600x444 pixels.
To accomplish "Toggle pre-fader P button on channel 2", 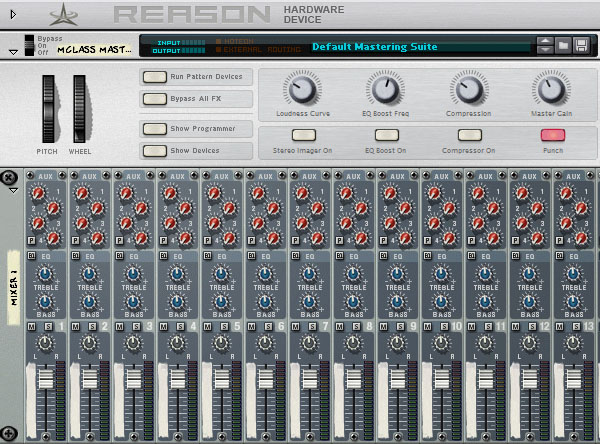I will 76,240.
